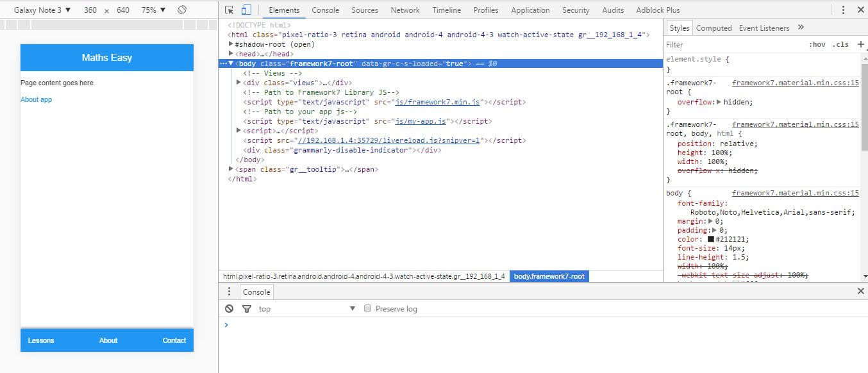Open the console filter funnel icon
Viewport: 868px width, 373px height.
pos(247,308)
